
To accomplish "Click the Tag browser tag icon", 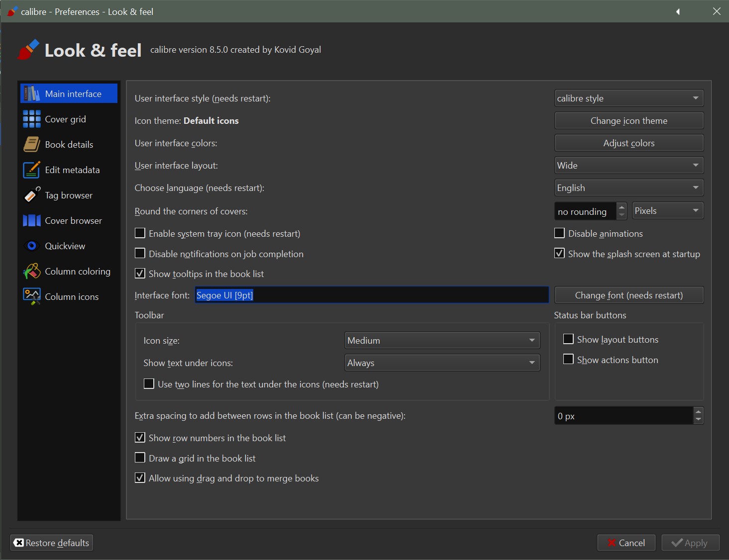I will 32,195.
